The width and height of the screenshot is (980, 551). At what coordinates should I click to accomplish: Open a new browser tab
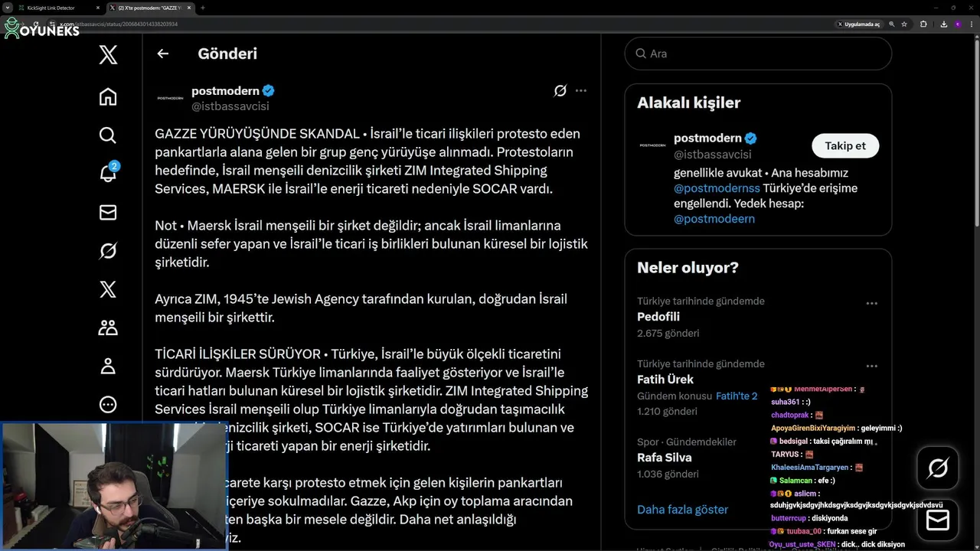(x=203, y=8)
